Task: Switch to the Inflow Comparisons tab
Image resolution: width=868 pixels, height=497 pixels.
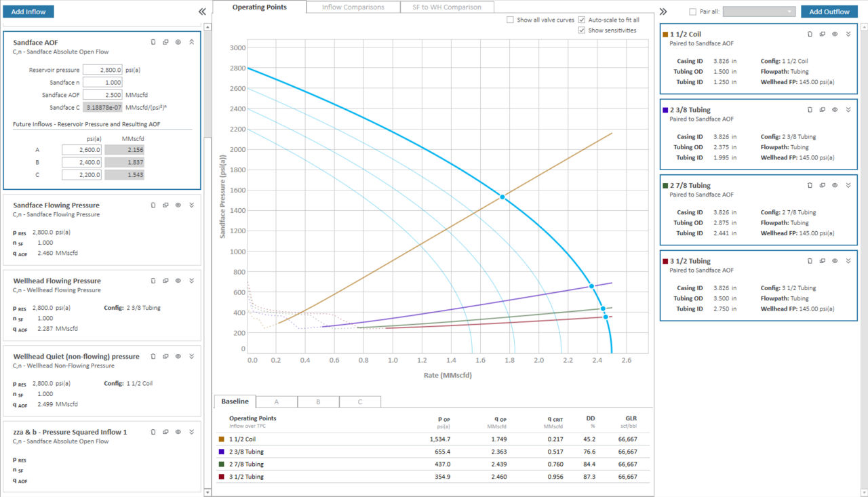Action: 353,7
